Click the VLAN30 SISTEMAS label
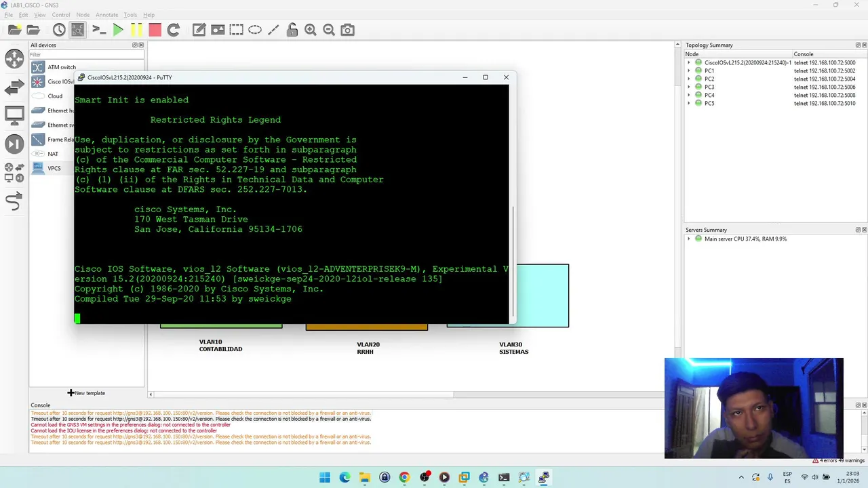Screen dimensions: 868x488 tap(513, 348)
